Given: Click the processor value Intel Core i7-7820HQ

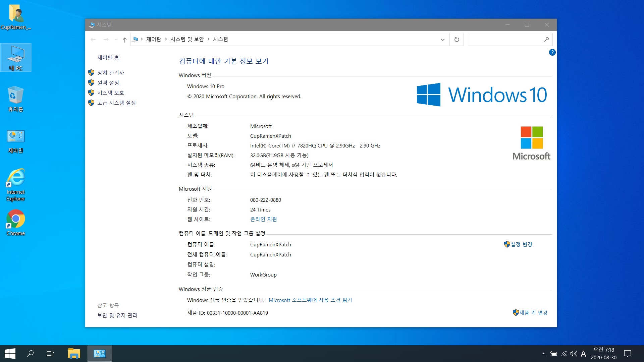Looking at the screenshot, I should tap(315, 146).
